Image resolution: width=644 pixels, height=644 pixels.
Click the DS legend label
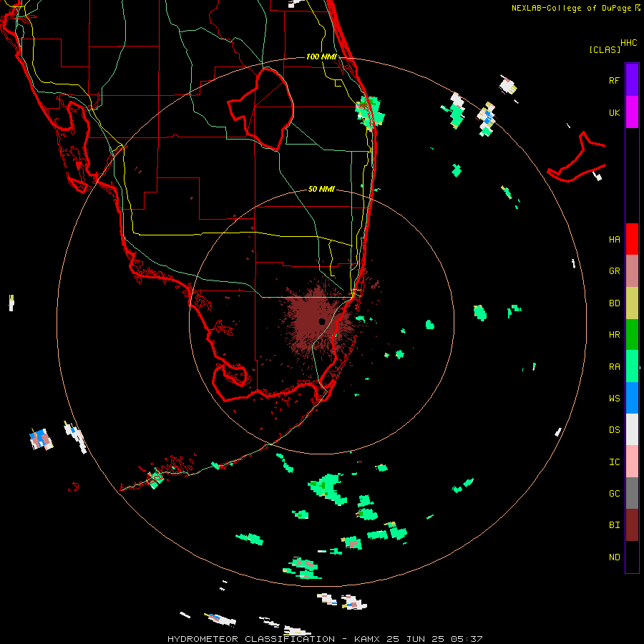click(614, 430)
